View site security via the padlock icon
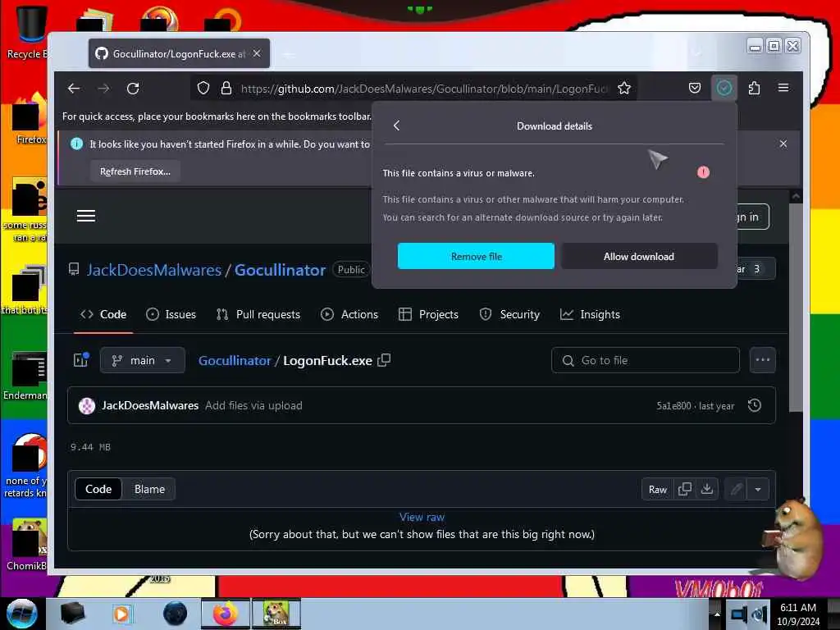Screen dimensions: 840x630 (226, 89)
